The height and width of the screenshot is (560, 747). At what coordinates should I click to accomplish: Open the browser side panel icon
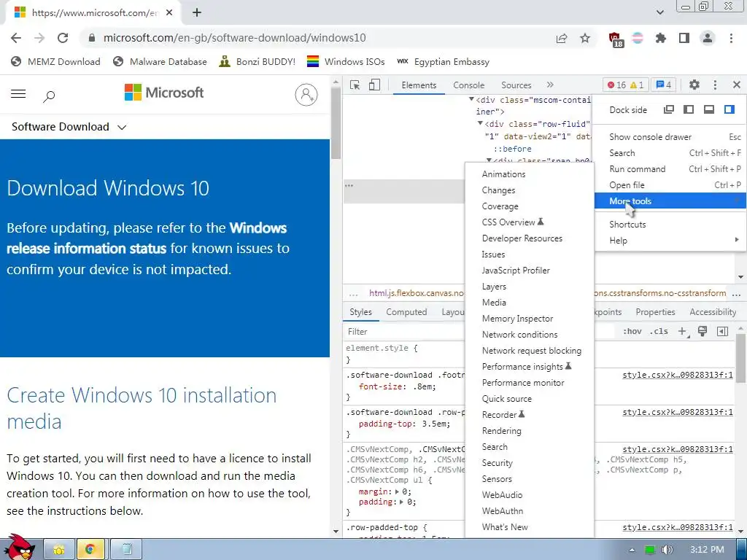click(x=684, y=38)
